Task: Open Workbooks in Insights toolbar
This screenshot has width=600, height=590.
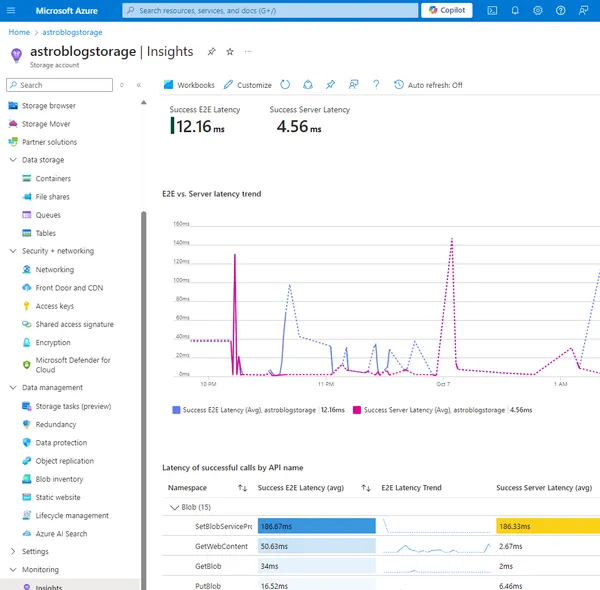Action: pos(189,85)
